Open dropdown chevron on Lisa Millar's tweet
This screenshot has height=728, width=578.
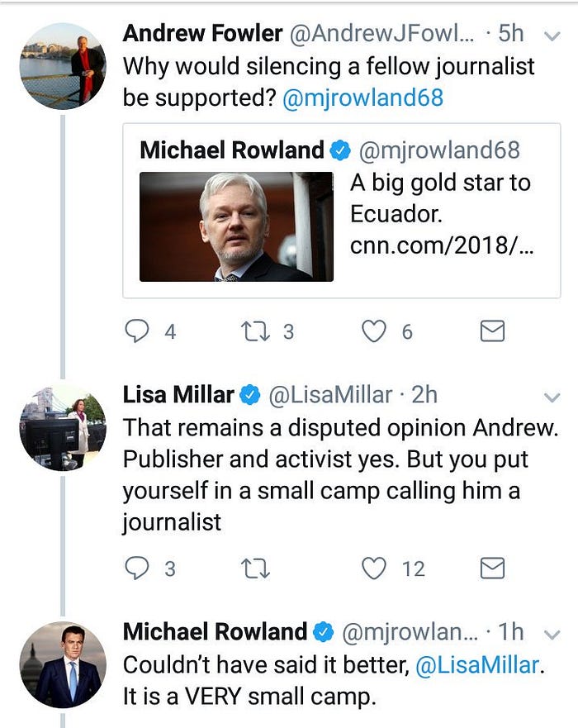[x=552, y=397]
